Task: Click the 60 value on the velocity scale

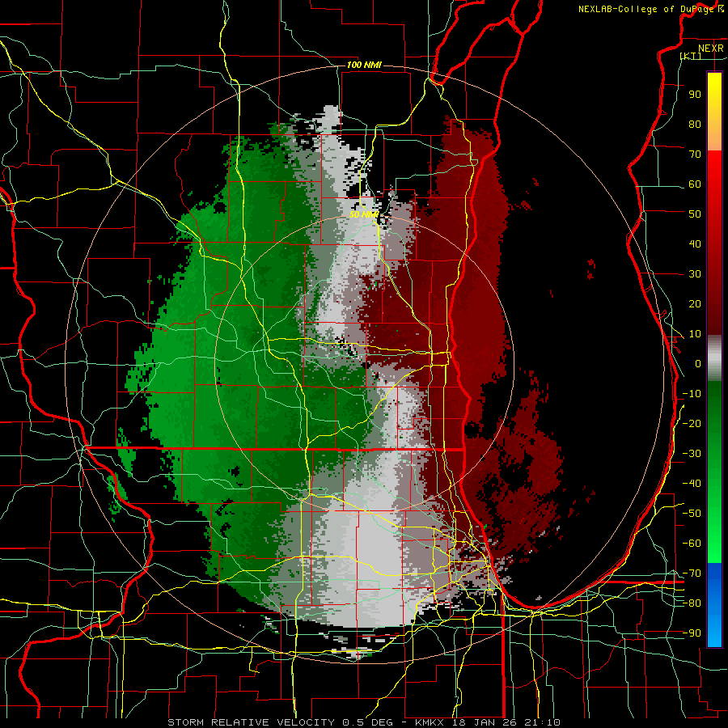Action: [695, 184]
